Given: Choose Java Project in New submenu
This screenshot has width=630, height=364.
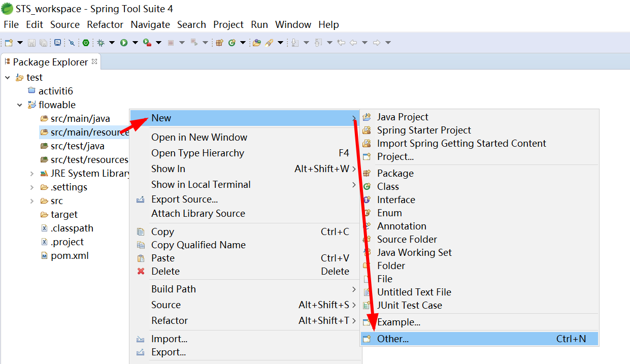Looking at the screenshot, I should click(x=480, y=117).
